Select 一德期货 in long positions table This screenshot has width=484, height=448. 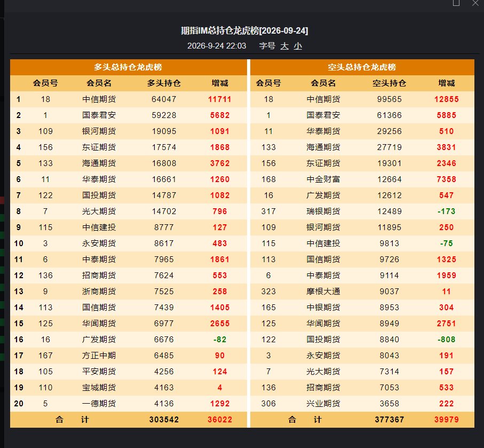click(x=99, y=404)
